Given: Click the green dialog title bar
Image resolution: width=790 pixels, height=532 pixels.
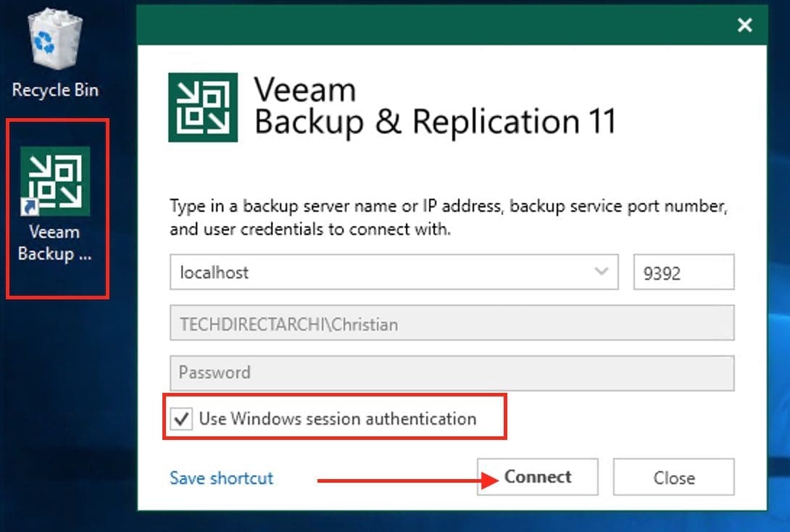Looking at the screenshot, I should click(435, 25).
